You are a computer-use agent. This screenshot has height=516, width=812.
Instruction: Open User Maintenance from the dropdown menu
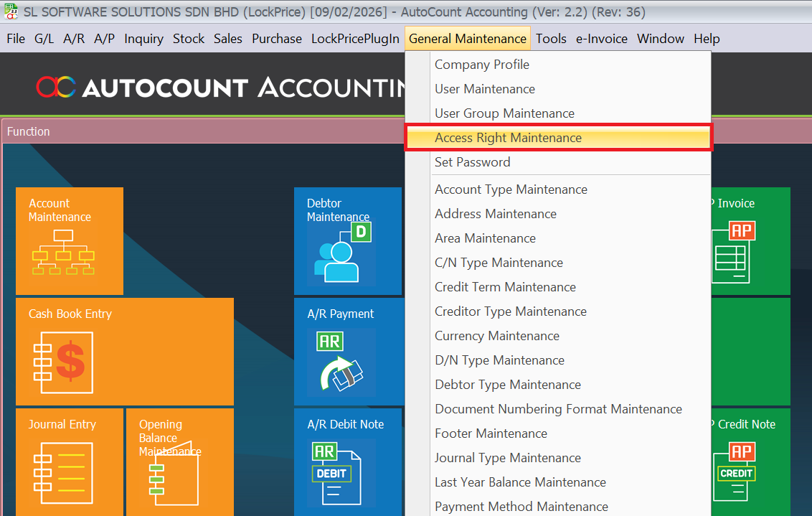[x=484, y=89]
